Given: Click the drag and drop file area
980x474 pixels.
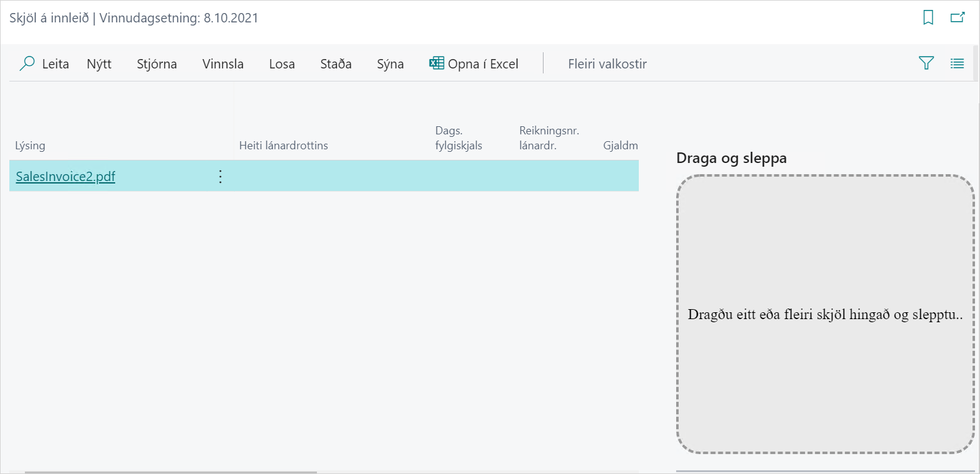Looking at the screenshot, I should click(x=825, y=314).
